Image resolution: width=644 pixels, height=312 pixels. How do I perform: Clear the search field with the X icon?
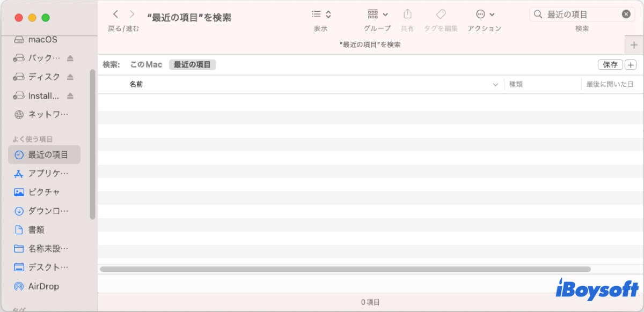click(626, 14)
